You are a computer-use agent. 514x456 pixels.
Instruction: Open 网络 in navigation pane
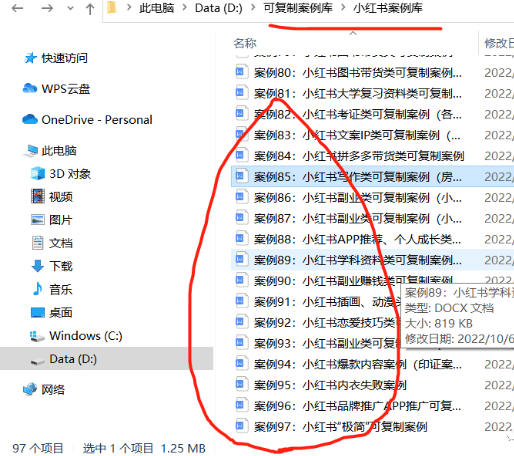(53, 389)
